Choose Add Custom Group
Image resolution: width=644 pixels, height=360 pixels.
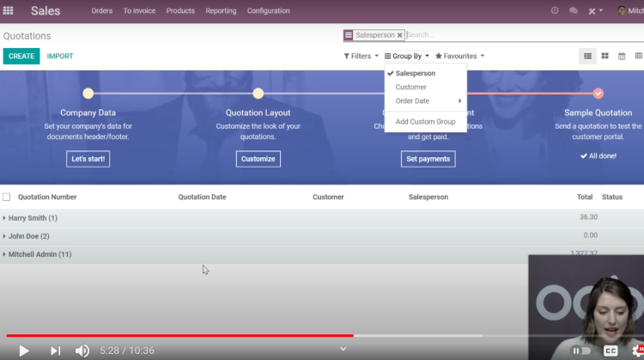click(x=426, y=122)
